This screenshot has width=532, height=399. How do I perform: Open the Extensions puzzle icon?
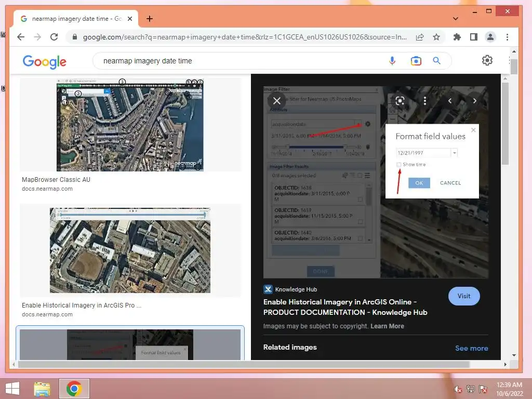tap(457, 37)
